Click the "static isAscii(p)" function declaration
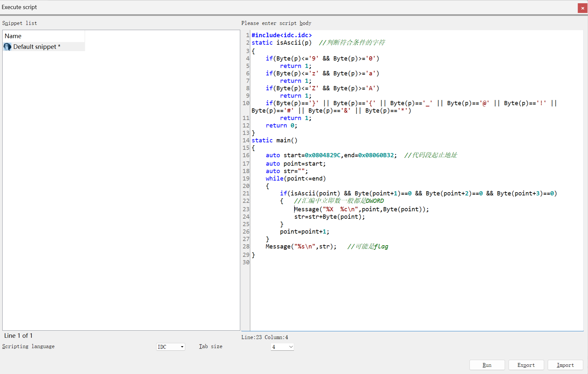 [x=281, y=42]
